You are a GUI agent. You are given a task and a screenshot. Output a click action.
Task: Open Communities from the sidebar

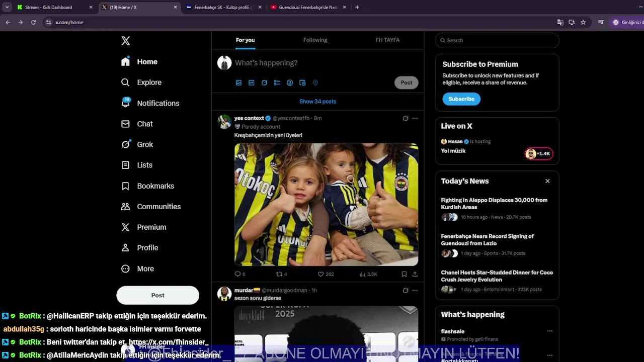(x=151, y=207)
